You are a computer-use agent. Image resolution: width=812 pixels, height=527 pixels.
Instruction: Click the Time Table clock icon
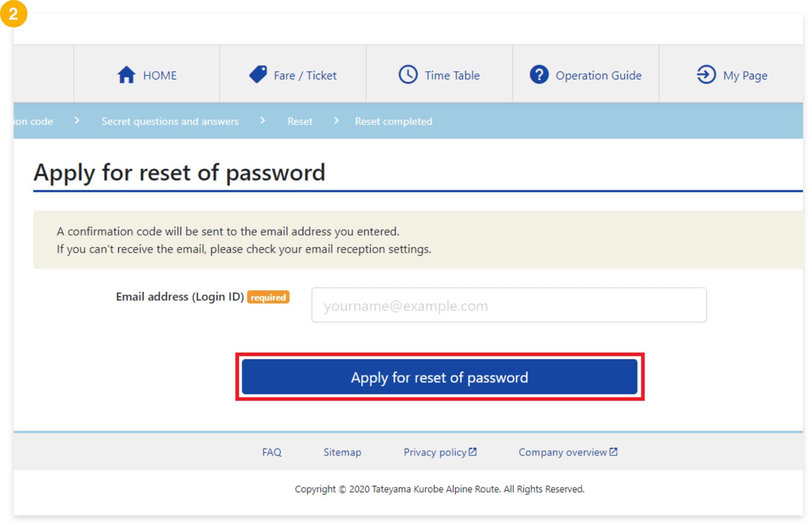[408, 75]
